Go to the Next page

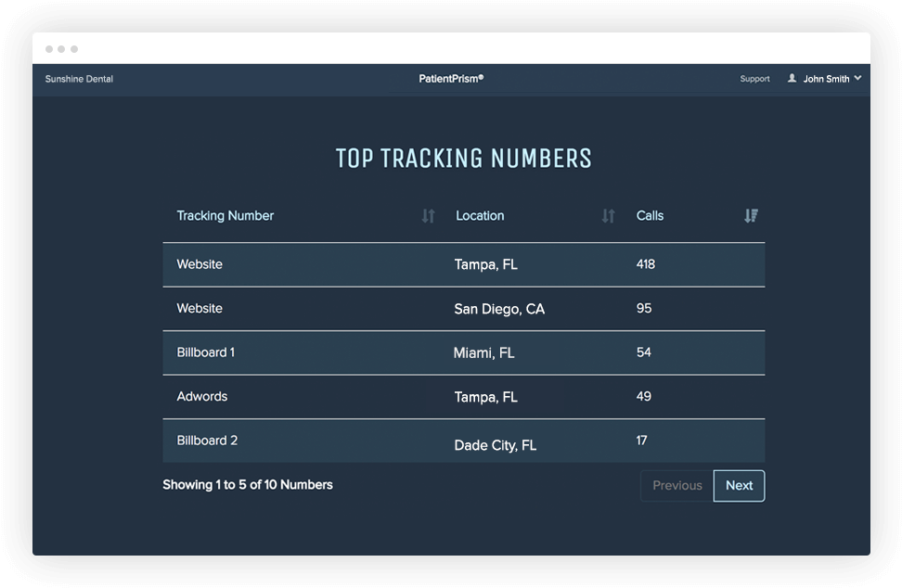pos(739,485)
